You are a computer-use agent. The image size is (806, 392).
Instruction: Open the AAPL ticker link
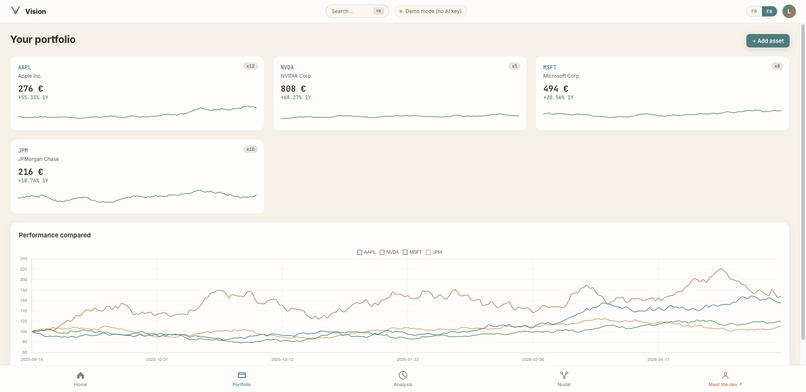pyautogui.click(x=24, y=67)
